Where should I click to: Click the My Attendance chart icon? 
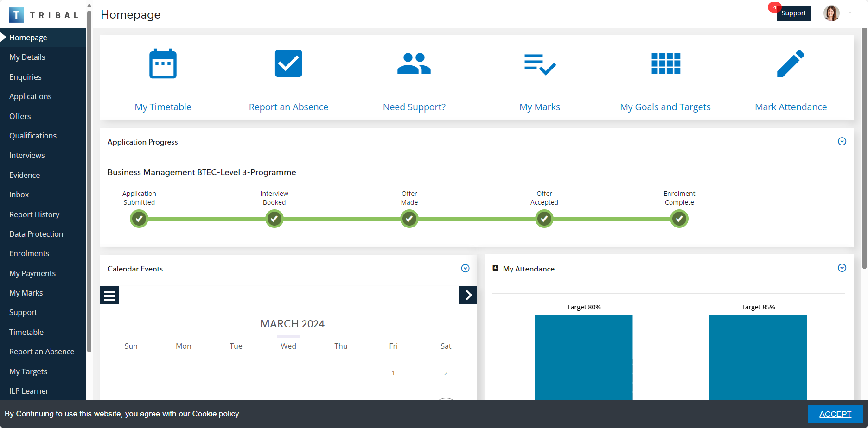pyautogui.click(x=495, y=268)
